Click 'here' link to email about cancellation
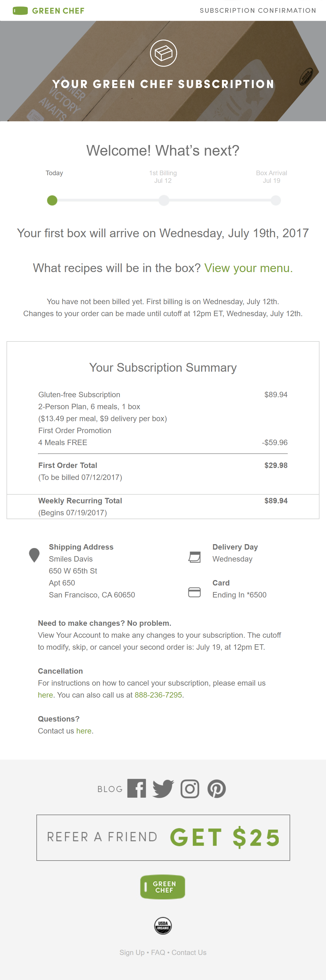Image resolution: width=326 pixels, height=980 pixels. click(x=45, y=695)
